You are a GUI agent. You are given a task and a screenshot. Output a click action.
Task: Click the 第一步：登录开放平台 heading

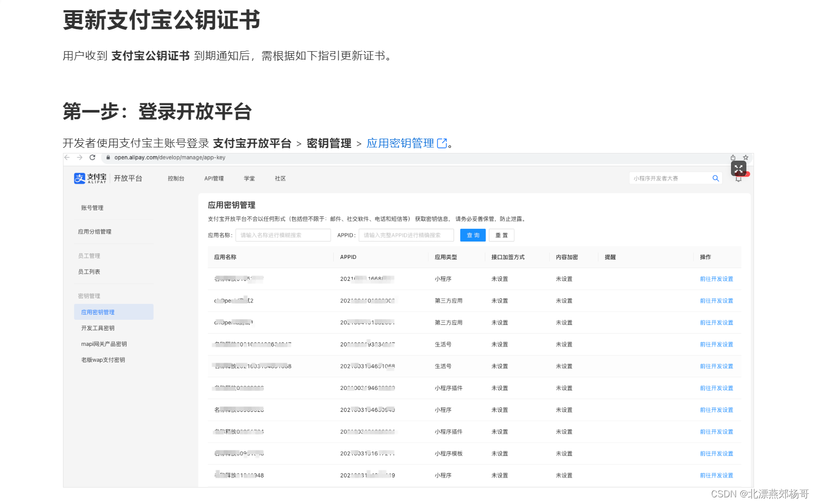tap(157, 112)
